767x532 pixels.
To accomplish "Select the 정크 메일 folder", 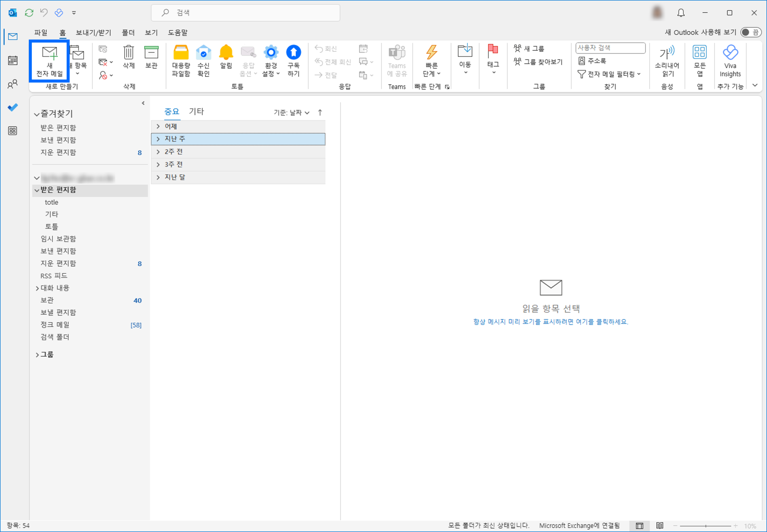I will (55, 325).
